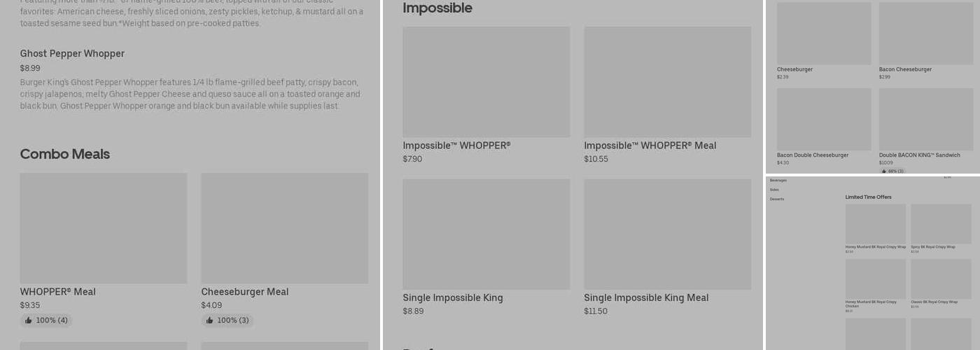Open the Single Impossible King $8.89 image

click(486, 234)
